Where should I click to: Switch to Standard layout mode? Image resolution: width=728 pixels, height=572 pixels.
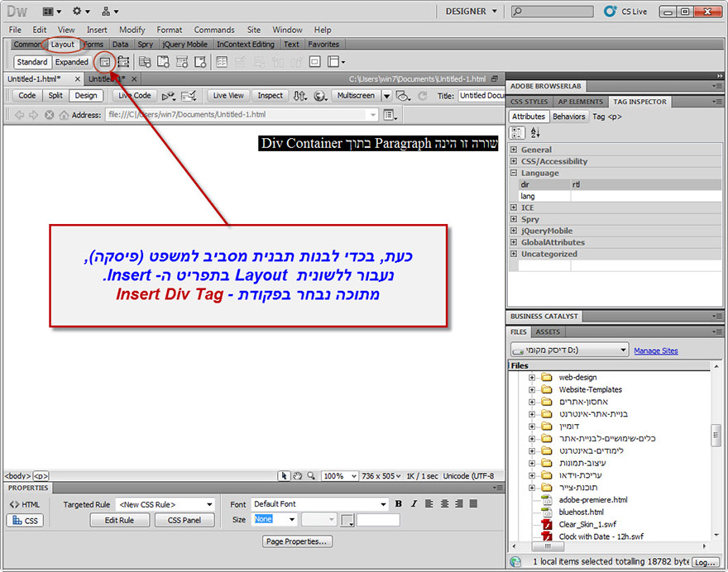pos(32,62)
